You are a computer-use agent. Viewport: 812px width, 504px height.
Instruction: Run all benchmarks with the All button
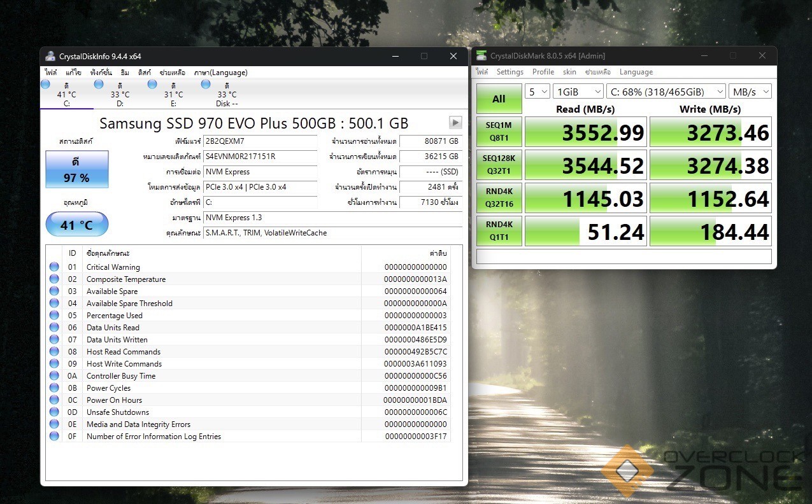coord(499,99)
